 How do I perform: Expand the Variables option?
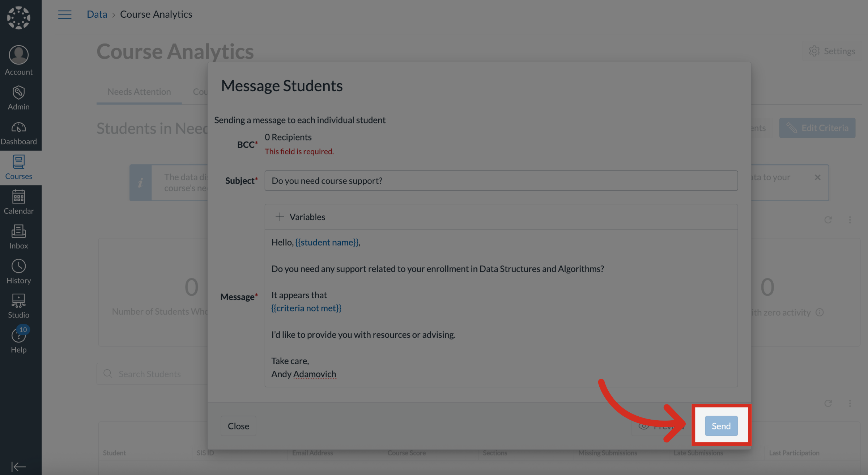(x=300, y=217)
